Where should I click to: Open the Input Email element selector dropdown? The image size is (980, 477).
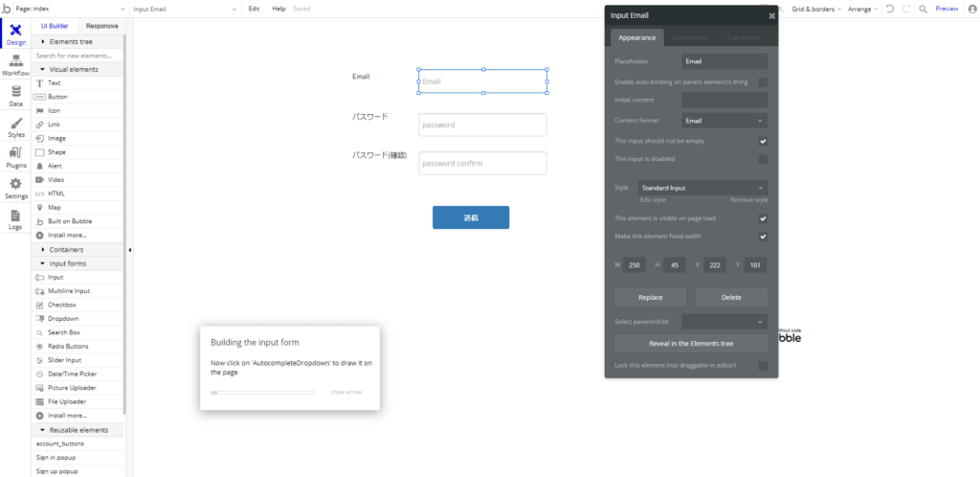[186, 9]
